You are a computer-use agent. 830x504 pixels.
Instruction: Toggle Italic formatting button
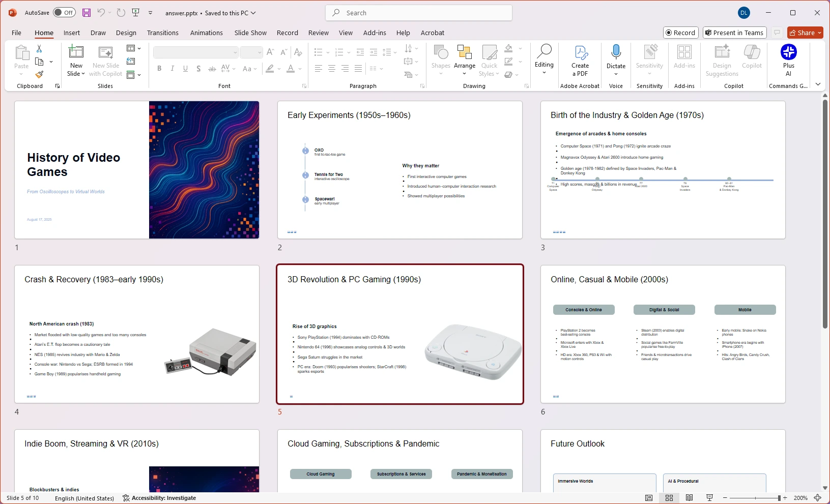[173, 69]
